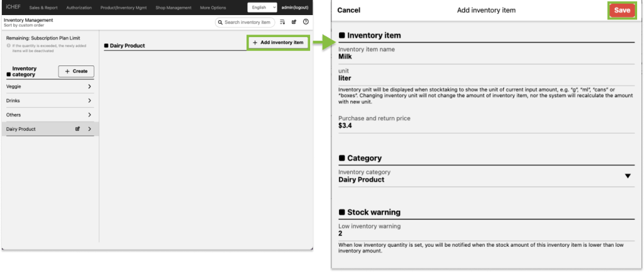The image size is (644, 272).
Task: Click the admin(logout) link
Action: [296, 8]
